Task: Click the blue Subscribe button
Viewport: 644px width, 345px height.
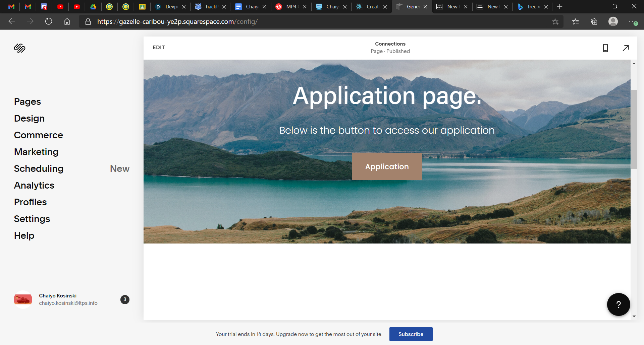Action: pos(411,334)
